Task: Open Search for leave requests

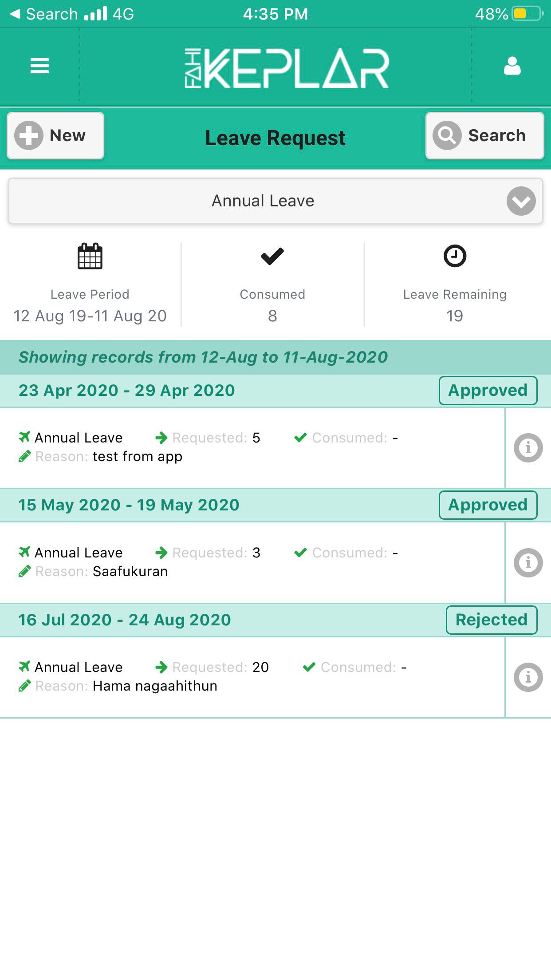Action: pos(484,135)
